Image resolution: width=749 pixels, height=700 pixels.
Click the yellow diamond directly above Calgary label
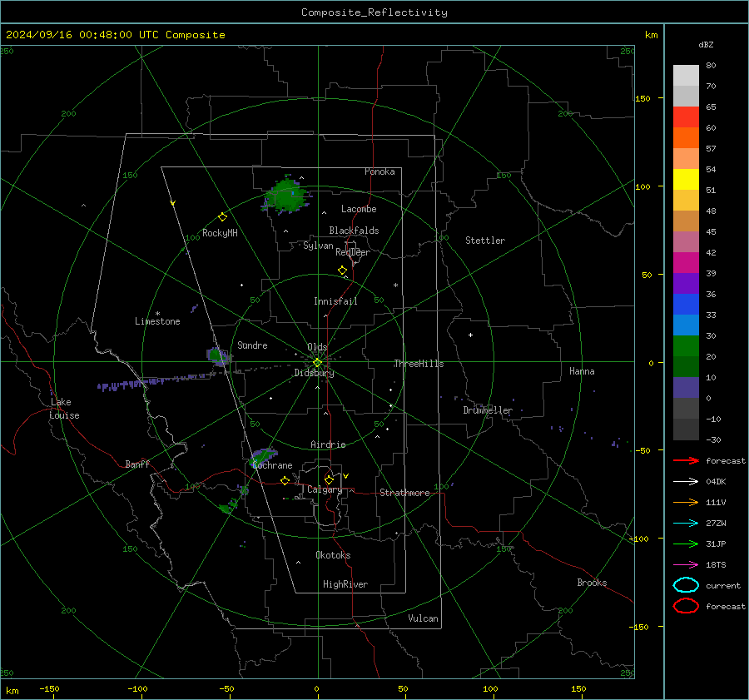(329, 479)
